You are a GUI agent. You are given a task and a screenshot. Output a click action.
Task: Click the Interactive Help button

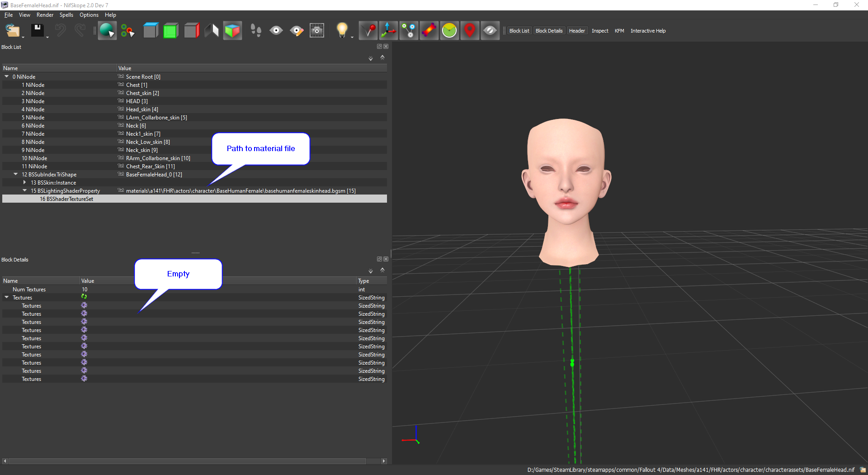click(648, 31)
